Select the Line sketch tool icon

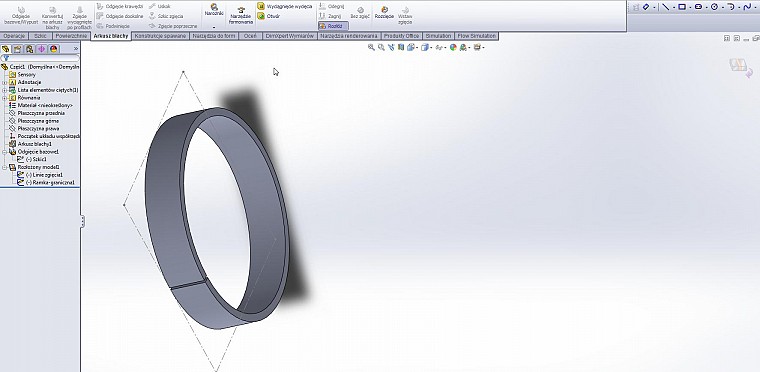pos(665,7)
